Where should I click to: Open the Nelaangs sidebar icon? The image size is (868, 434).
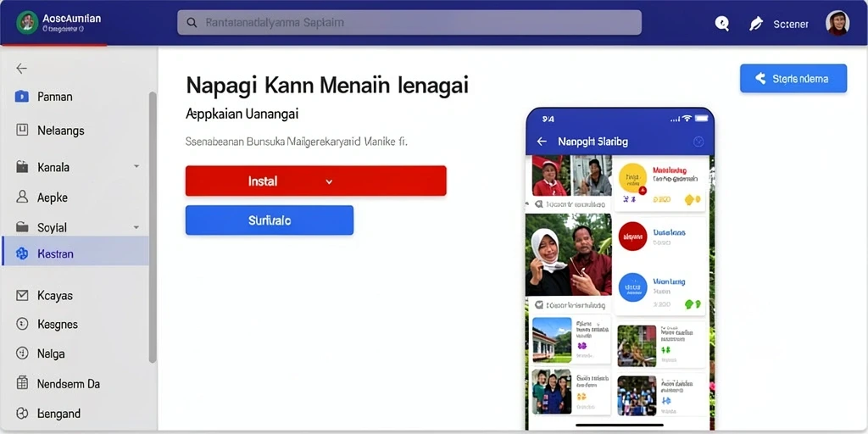(x=22, y=131)
